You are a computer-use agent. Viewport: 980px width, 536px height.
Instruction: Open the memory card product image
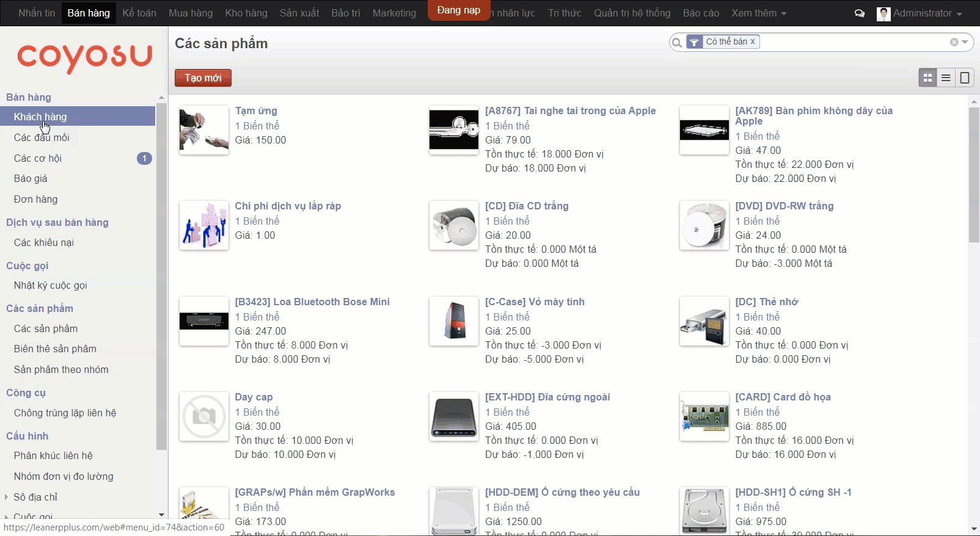point(704,321)
